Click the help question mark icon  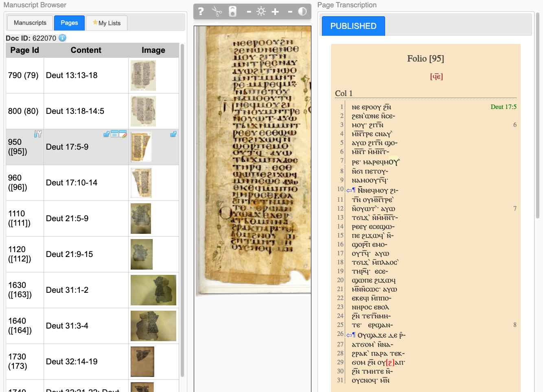pyautogui.click(x=201, y=11)
